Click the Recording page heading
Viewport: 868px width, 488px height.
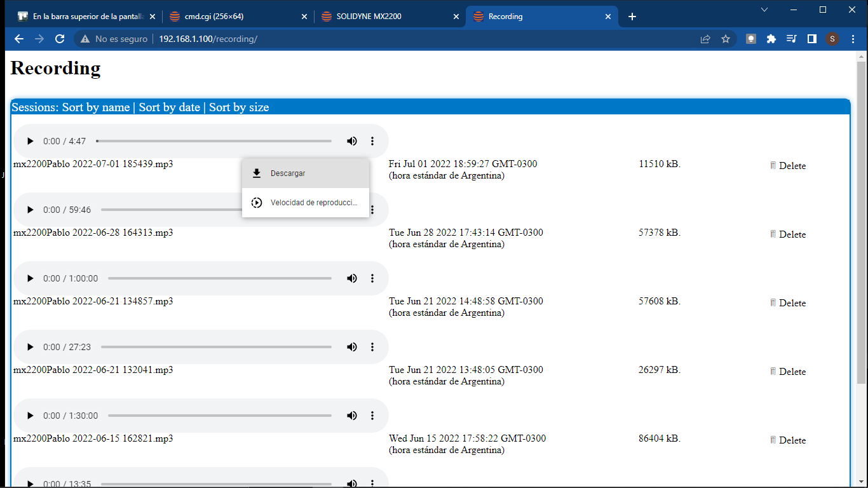coord(56,68)
